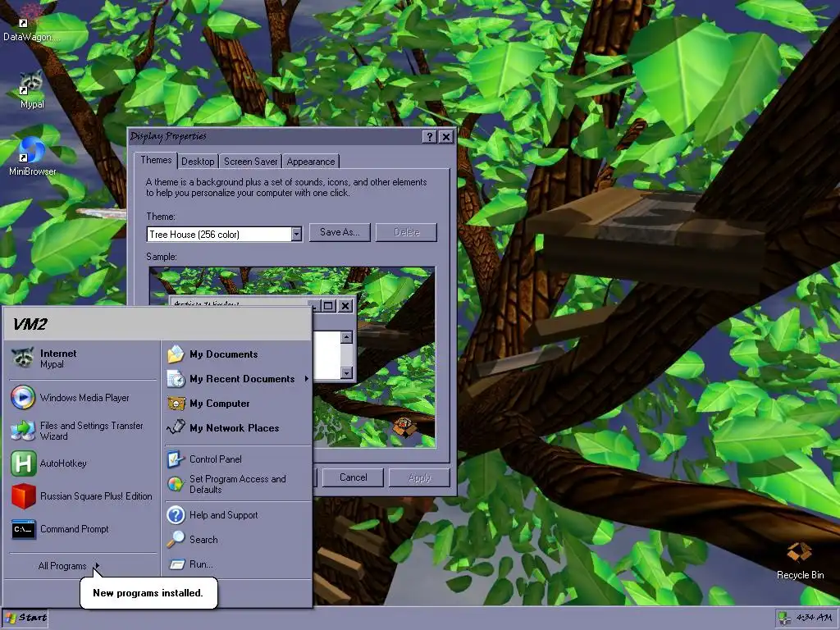Viewport: 840px width, 630px height.
Task: Open the Run... dialog
Action: tap(238, 564)
